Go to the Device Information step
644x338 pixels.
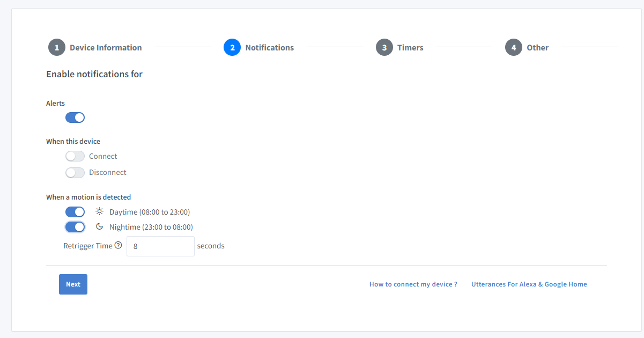106,48
